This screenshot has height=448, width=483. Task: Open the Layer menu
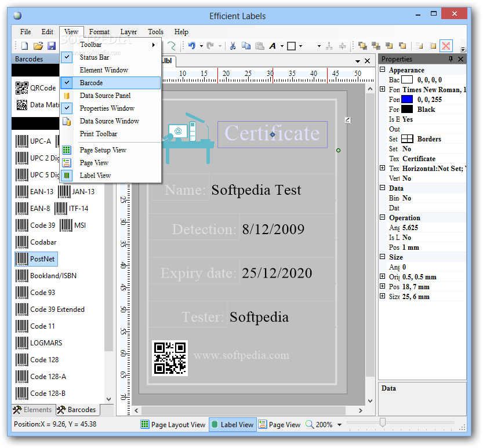point(129,32)
